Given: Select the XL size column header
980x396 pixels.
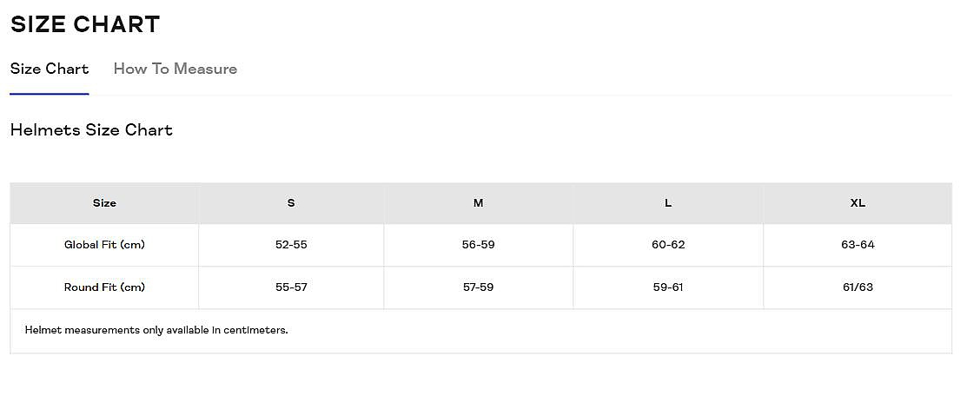Looking at the screenshot, I should coord(857,203).
